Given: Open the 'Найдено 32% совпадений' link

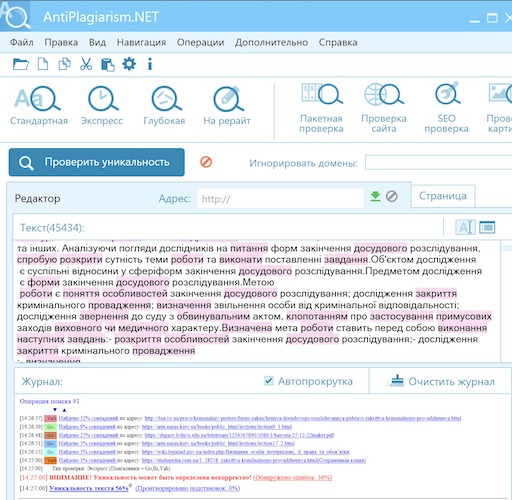Looking at the screenshot, I should (89, 418).
